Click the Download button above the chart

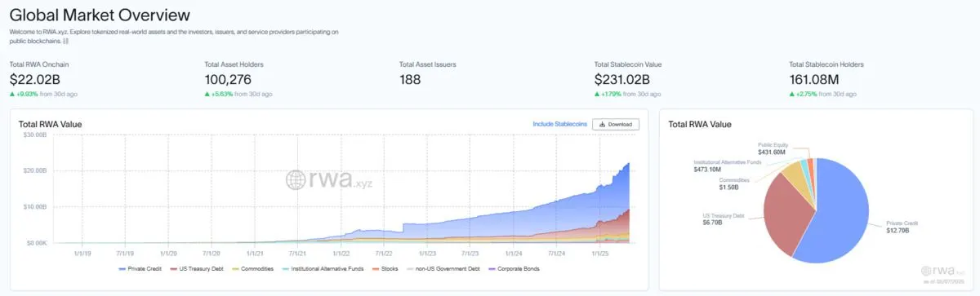pyautogui.click(x=616, y=124)
